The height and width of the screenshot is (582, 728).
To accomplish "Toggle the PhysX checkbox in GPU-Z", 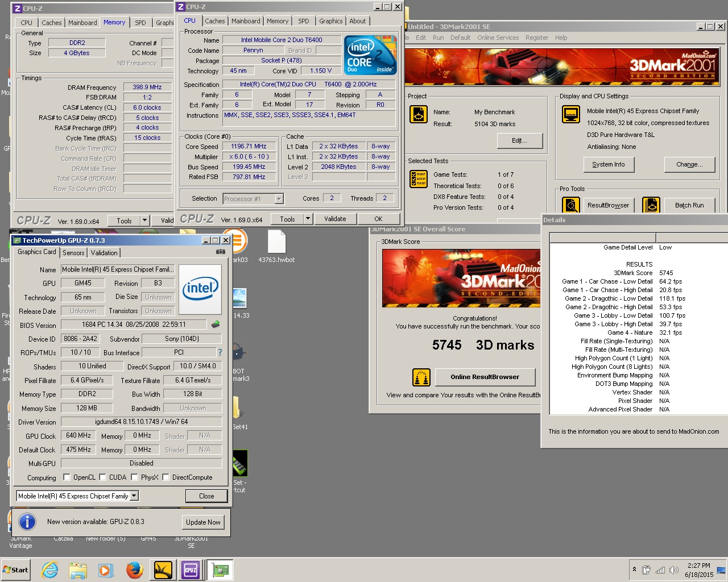I will (134, 477).
